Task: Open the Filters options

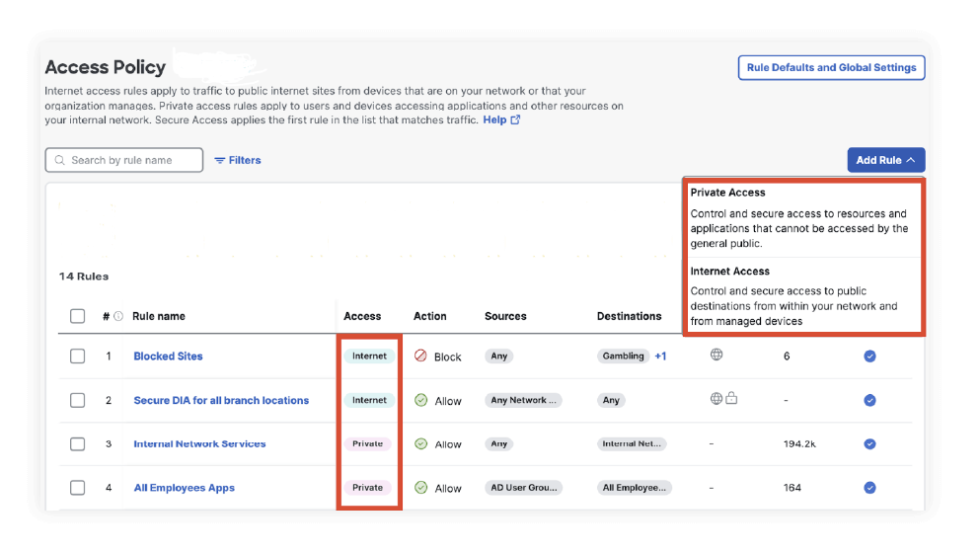Action: click(238, 160)
